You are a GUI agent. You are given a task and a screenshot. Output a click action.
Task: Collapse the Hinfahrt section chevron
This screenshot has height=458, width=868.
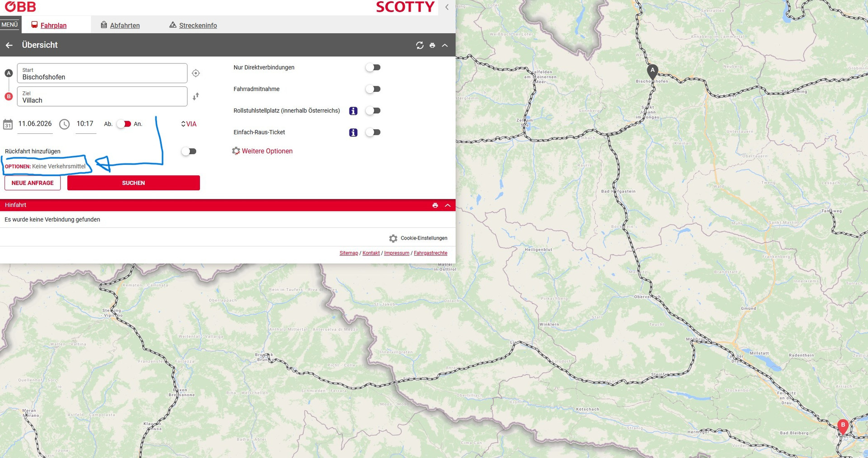pyautogui.click(x=448, y=205)
